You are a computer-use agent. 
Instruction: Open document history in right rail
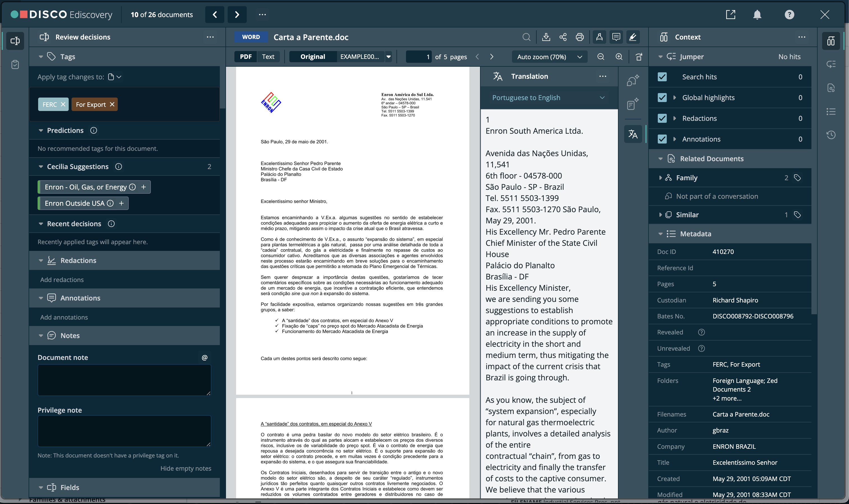point(831,135)
